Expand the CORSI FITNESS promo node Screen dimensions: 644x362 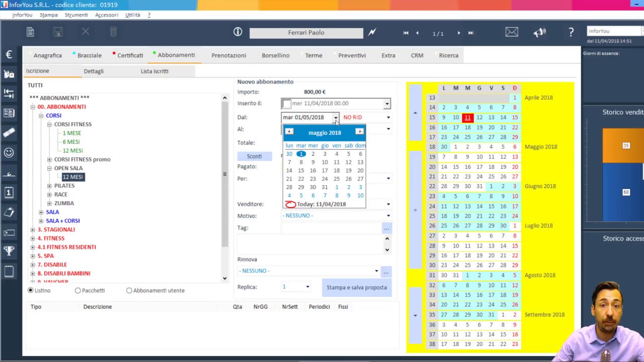pyautogui.click(x=49, y=159)
